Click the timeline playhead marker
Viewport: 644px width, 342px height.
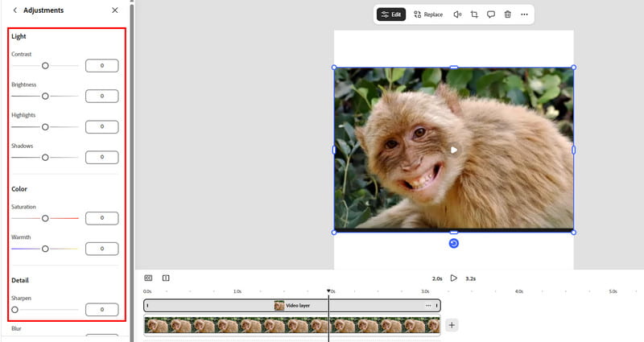click(x=328, y=291)
